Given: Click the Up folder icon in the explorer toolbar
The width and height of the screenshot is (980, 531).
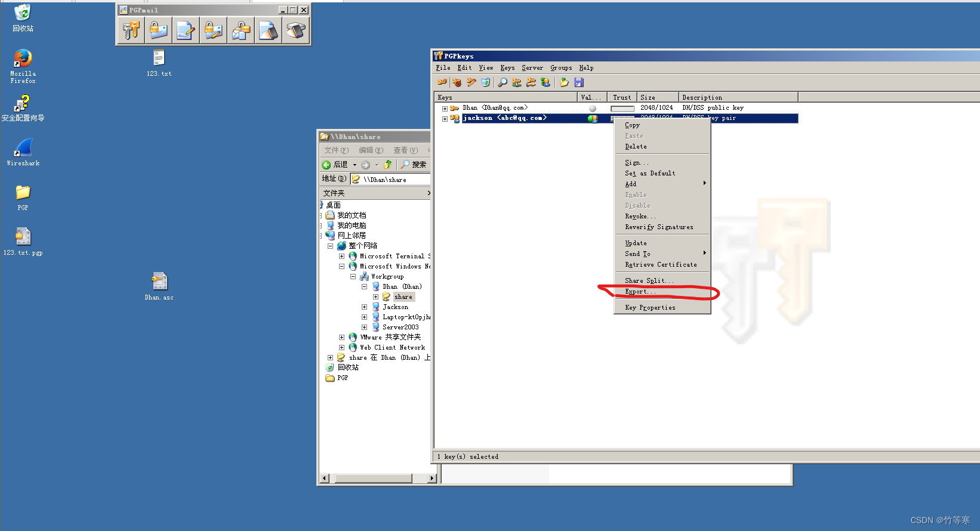Looking at the screenshot, I should pos(388,165).
